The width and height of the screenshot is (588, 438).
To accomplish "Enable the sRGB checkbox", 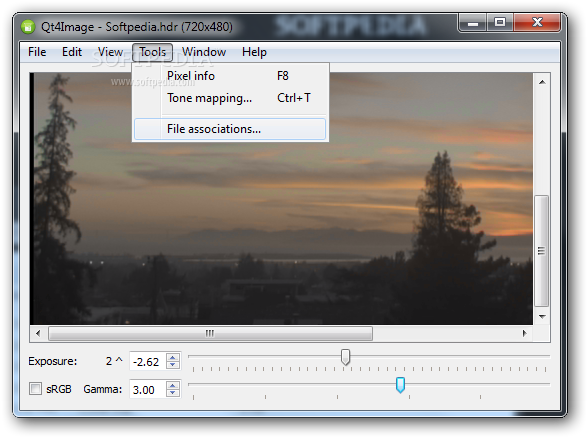I will pos(35,388).
